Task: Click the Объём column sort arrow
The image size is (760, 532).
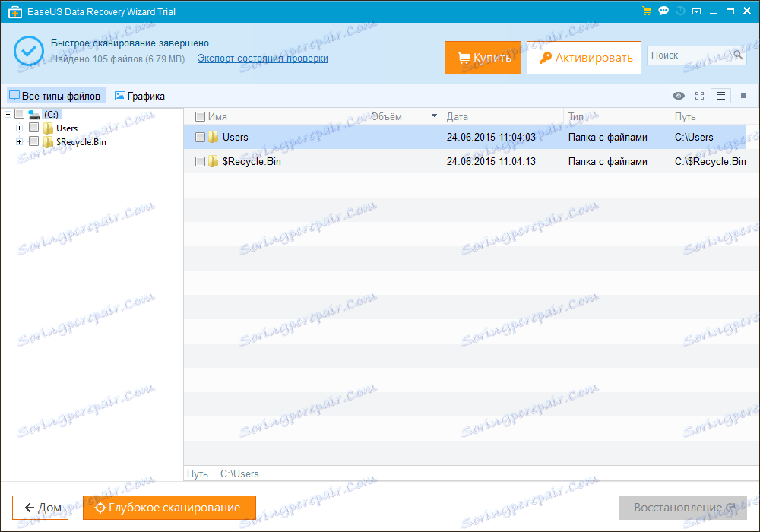Action: [x=434, y=116]
